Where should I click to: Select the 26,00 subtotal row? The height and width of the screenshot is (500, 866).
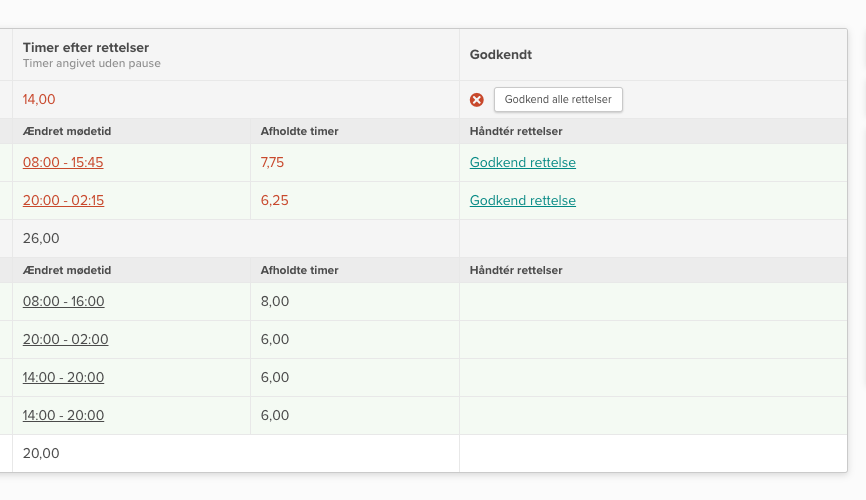pyautogui.click(x=41, y=239)
